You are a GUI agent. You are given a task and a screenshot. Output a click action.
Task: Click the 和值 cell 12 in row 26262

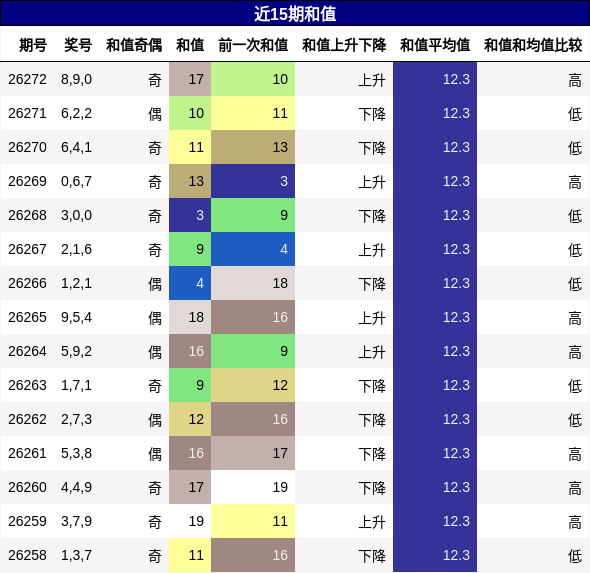point(190,419)
